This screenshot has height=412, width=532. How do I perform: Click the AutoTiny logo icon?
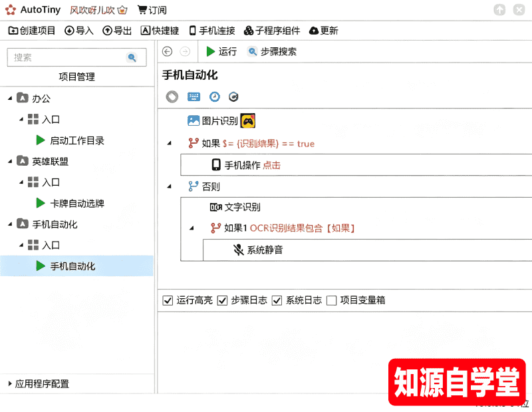click(x=11, y=10)
